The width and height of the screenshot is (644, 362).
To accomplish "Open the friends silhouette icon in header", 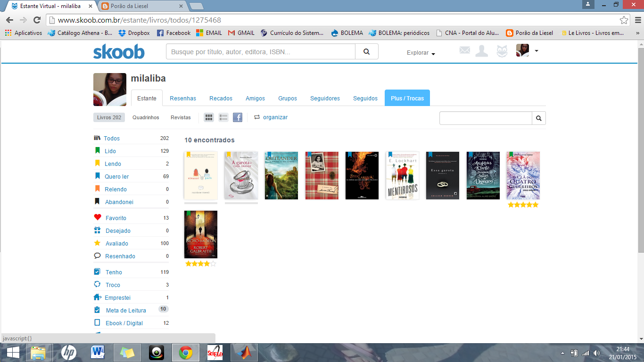I will (x=481, y=51).
